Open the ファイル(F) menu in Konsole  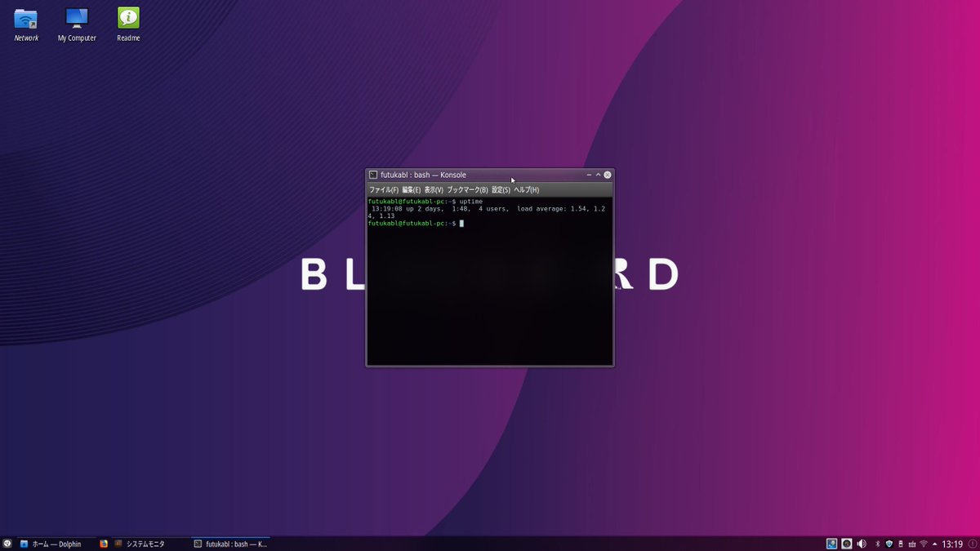coord(384,190)
